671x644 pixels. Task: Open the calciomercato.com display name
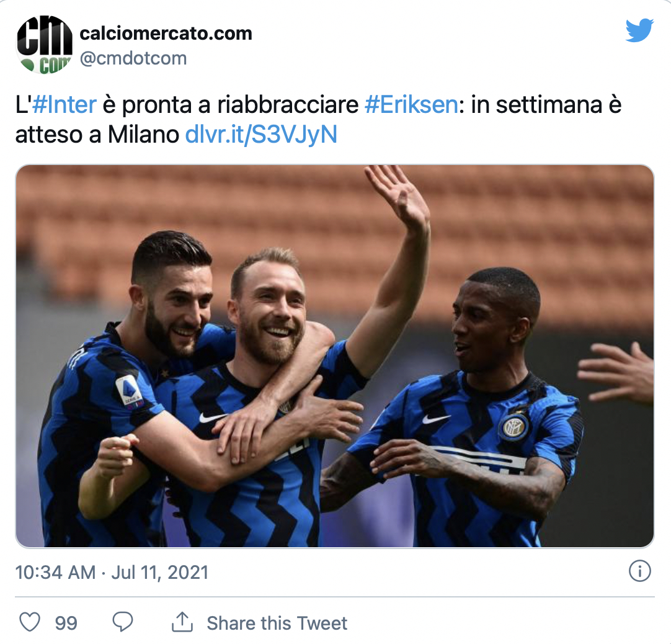click(x=166, y=33)
